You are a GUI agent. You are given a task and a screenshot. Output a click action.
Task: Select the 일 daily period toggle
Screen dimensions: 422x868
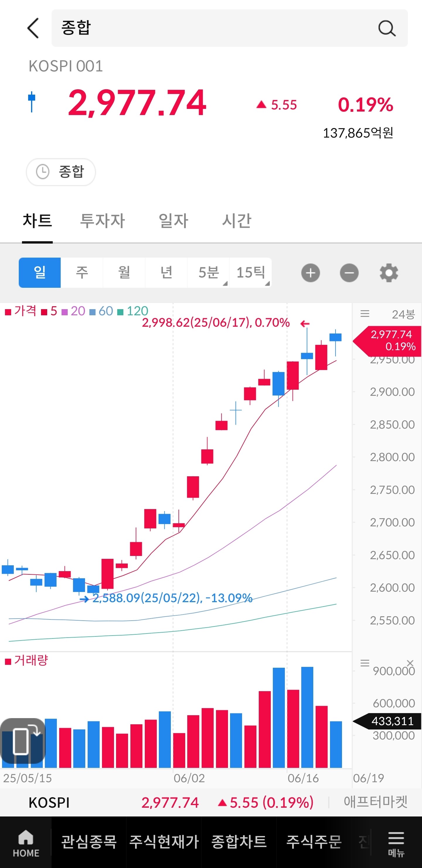point(40,273)
